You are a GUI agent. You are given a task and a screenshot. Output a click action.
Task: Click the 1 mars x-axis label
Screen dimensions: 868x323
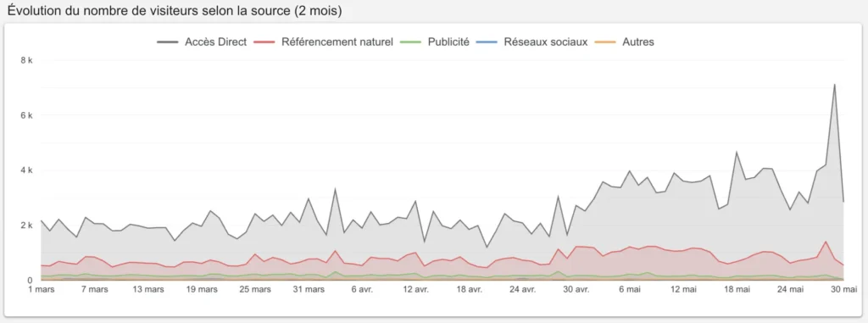[42, 289]
